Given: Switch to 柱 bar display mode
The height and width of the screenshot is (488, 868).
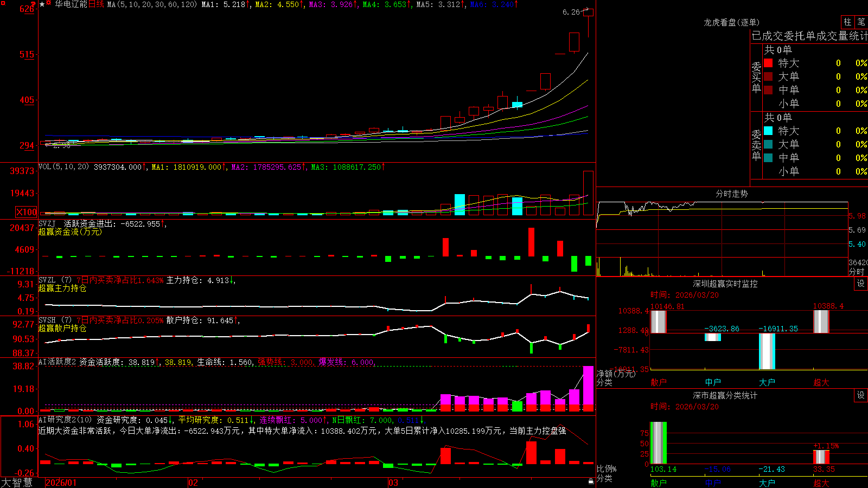Looking at the screenshot, I should coord(847,22).
